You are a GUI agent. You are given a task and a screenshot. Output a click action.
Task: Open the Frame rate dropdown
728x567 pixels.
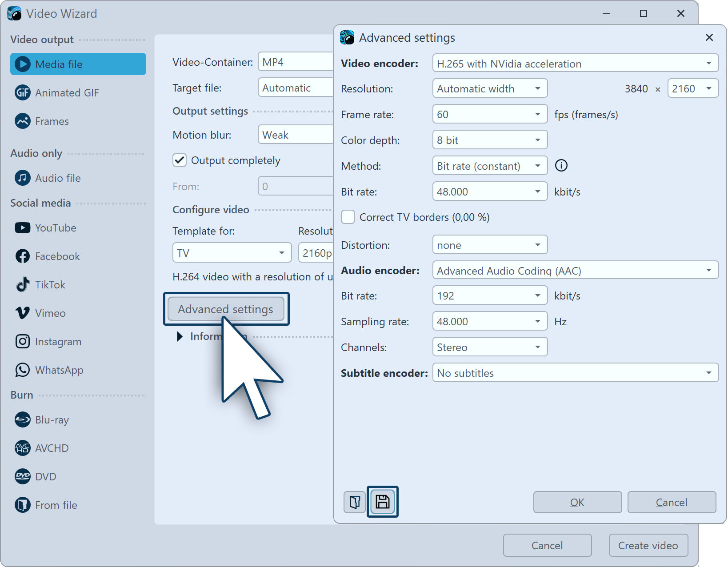coord(489,115)
